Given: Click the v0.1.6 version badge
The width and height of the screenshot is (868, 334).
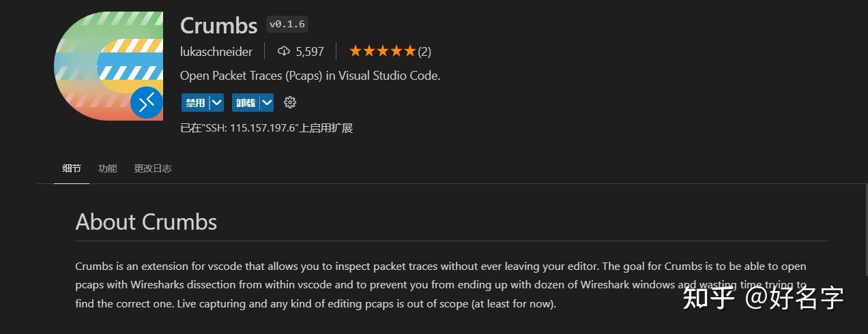Looking at the screenshot, I should pyautogui.click(x=288, y=25).
